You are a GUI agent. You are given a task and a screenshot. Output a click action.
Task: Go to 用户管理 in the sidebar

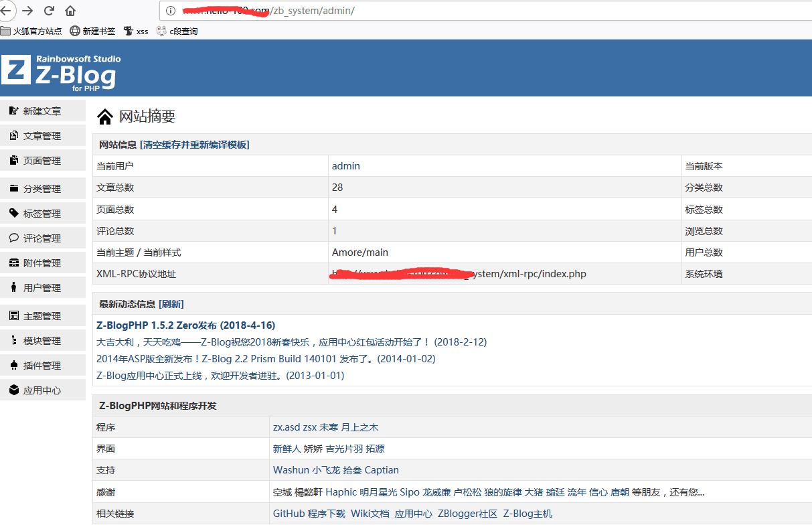(43, 288)
